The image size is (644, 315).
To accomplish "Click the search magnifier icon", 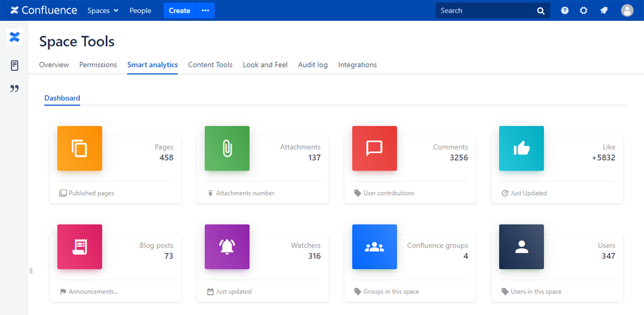I will tap(541, 11).
